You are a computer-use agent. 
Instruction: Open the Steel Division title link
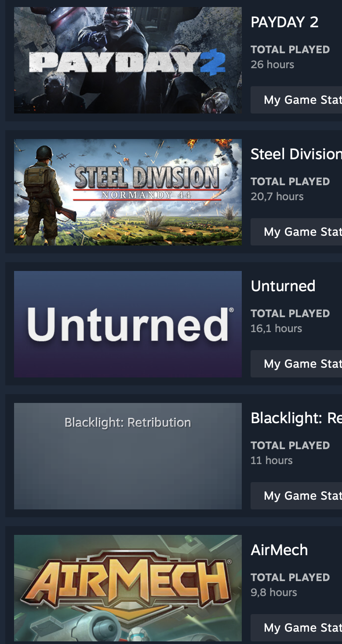click(296, 154)
